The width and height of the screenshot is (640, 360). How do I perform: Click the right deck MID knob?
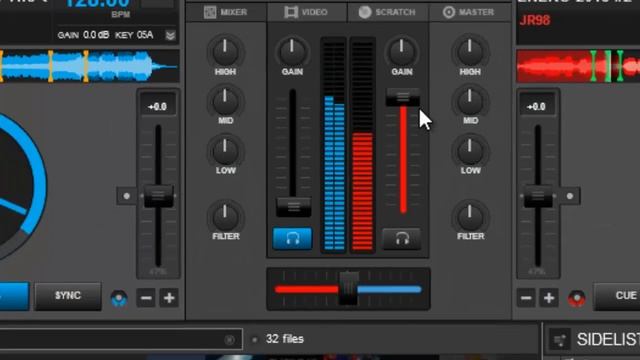(470, 102)
